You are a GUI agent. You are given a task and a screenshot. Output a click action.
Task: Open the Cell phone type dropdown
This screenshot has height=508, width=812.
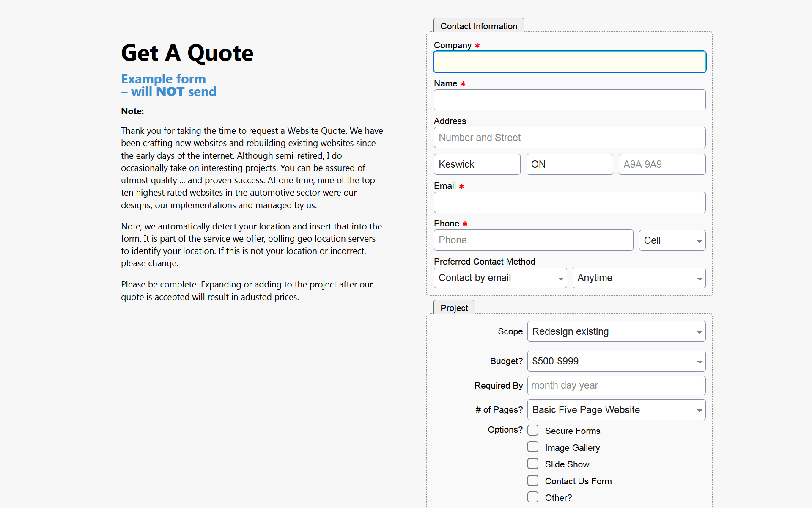672,240
